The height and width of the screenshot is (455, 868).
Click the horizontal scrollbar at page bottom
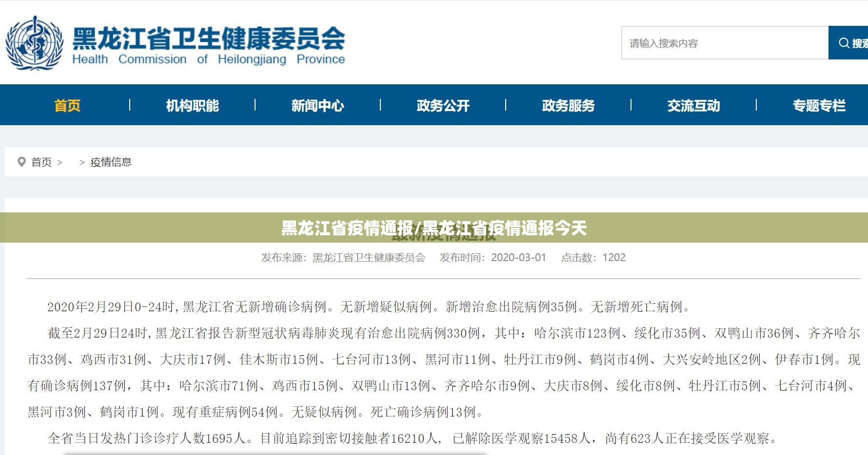[x=276, y=453]
